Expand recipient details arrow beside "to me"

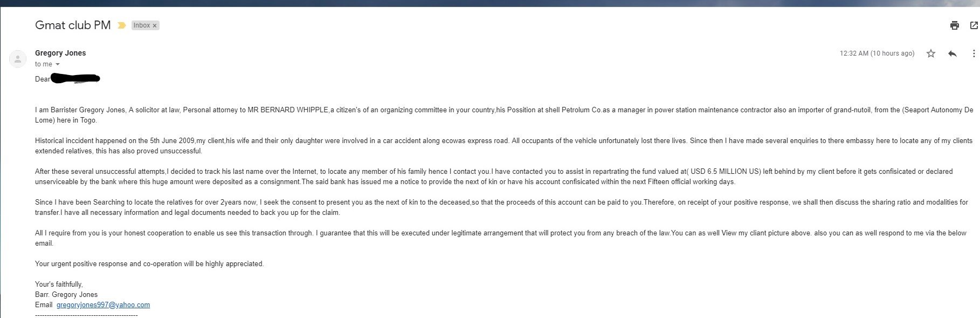pyautogui.click(x=58, y=64)
